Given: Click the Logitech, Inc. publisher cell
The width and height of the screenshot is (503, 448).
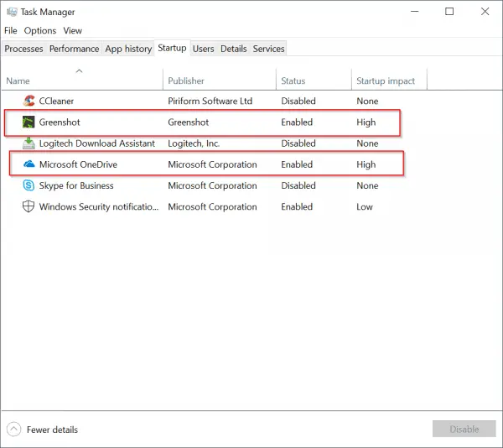Looking at the screenshot, I should pos(194,143).
